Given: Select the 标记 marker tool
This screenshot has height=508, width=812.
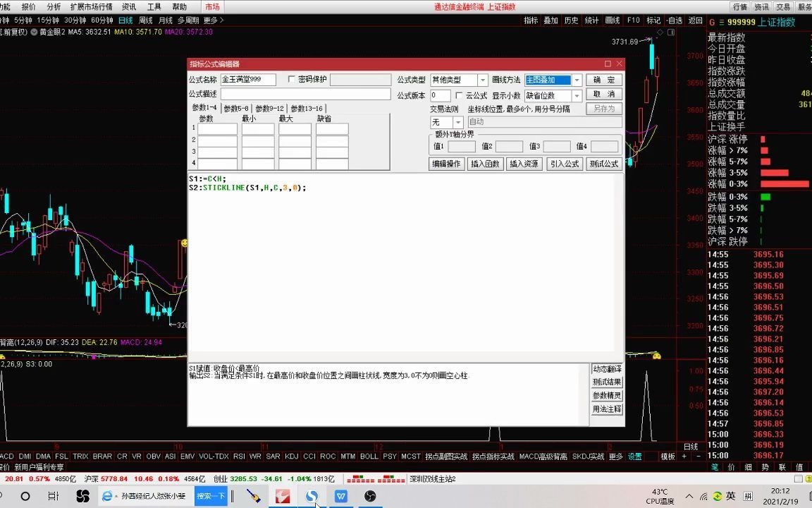Looking at the screenshot, I should click(654, 22).
